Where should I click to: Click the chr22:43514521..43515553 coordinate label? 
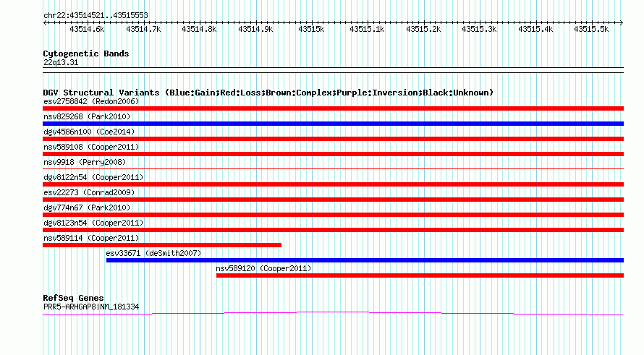pos(96,16)
